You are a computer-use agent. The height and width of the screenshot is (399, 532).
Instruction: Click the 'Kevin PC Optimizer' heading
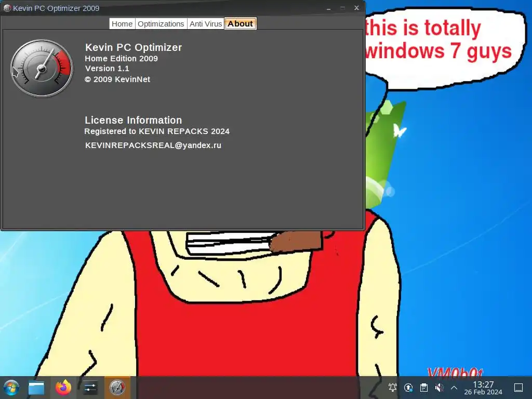click(x=134, y=47)
